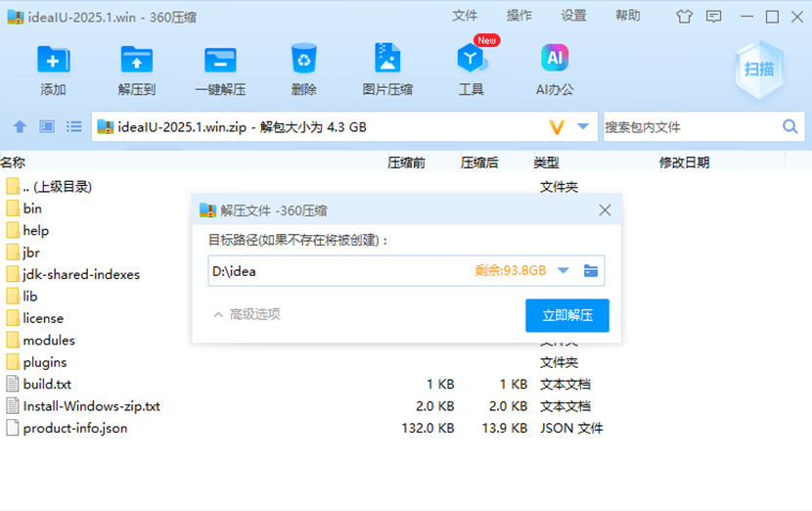The height and width of the screenshot is (511, 812).
Task: Sort by the 压缩后 column header
Action: [479, 163]
